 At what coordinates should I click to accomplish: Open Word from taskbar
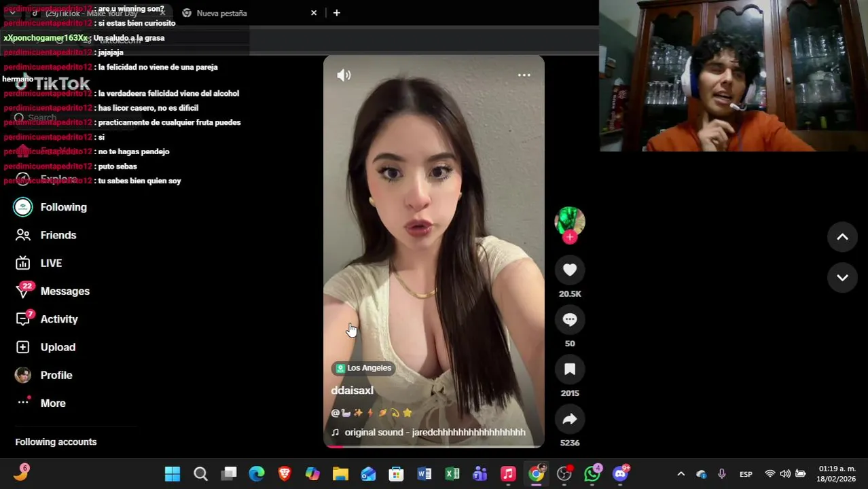(x=424, y=474)
